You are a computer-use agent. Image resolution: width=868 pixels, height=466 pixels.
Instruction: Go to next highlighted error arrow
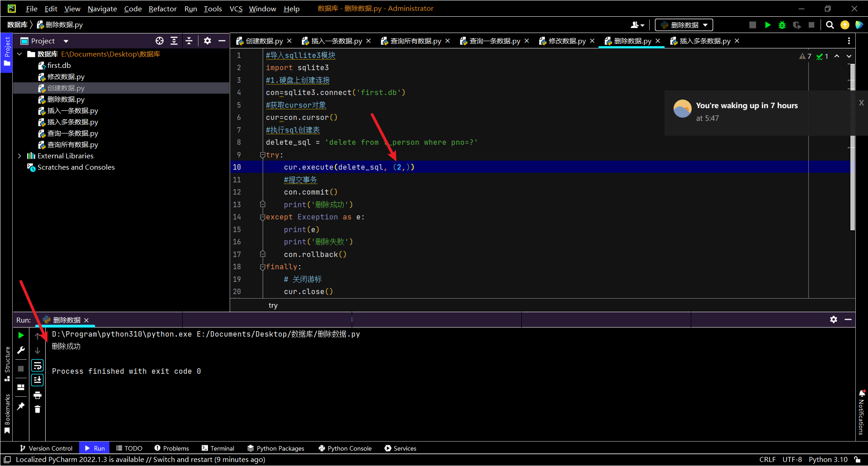coord(849,56)
